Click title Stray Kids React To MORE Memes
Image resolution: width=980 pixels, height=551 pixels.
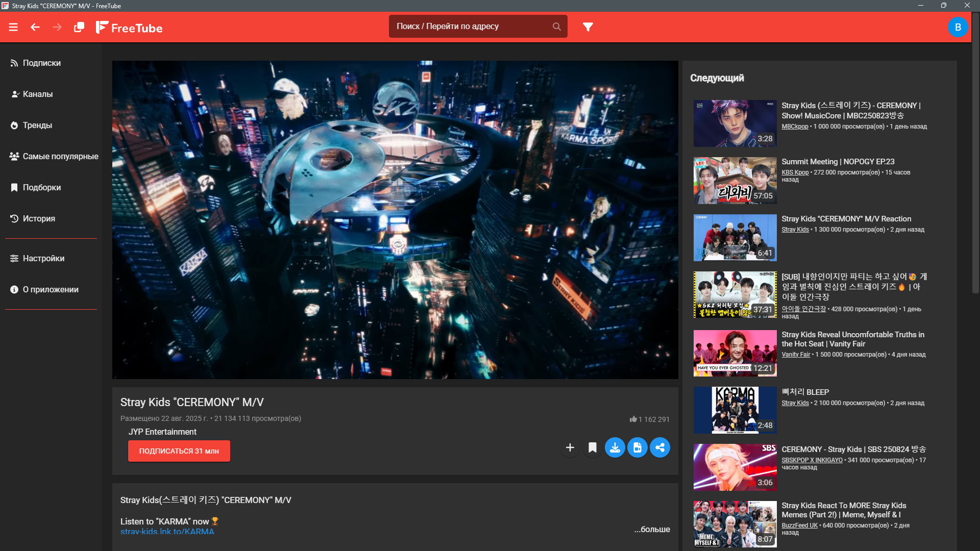tap(844, 510)
